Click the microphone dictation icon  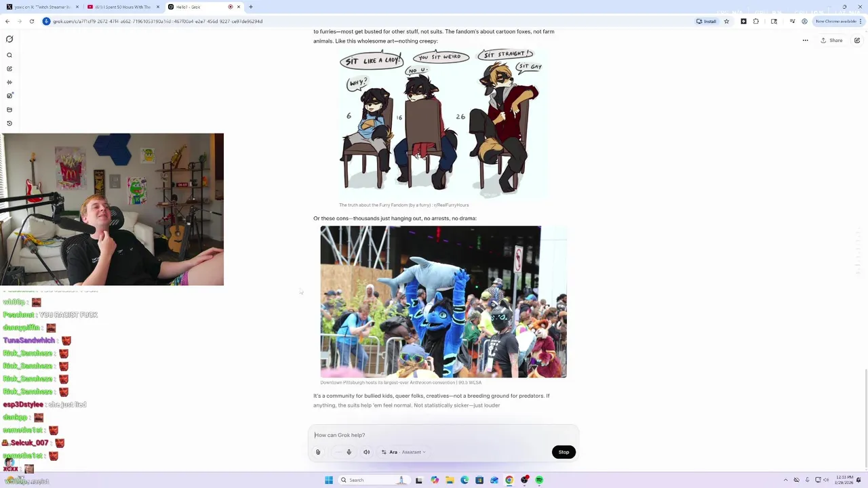[x=349, y=452]
